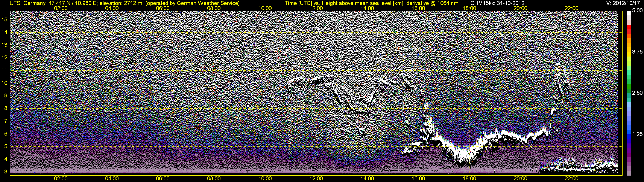
Task: Click the 14. km height axis label
Action: pyautogui.click(x=5, y=32)
